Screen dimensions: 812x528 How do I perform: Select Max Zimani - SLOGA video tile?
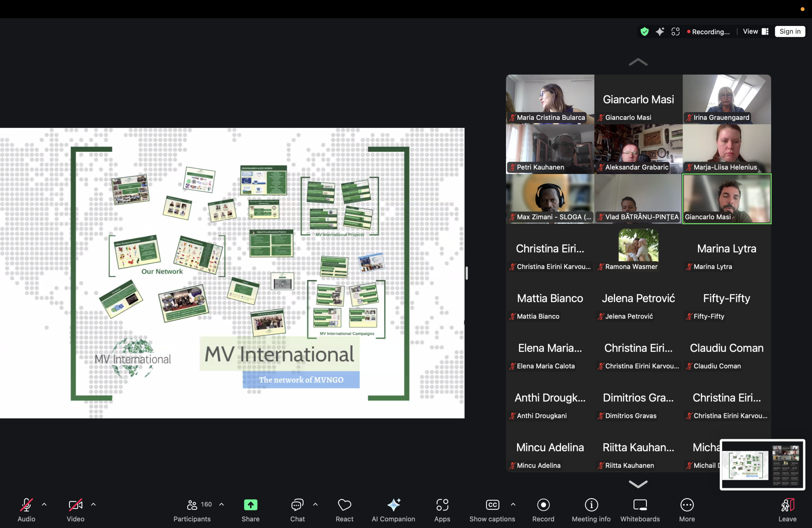pos(550,199)
